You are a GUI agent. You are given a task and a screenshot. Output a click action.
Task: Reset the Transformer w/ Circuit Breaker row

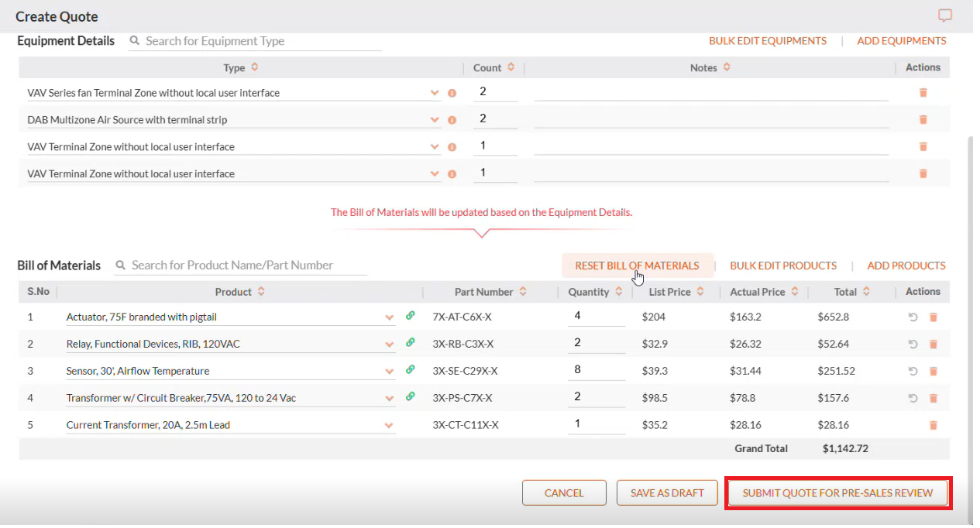pos(913,398)
